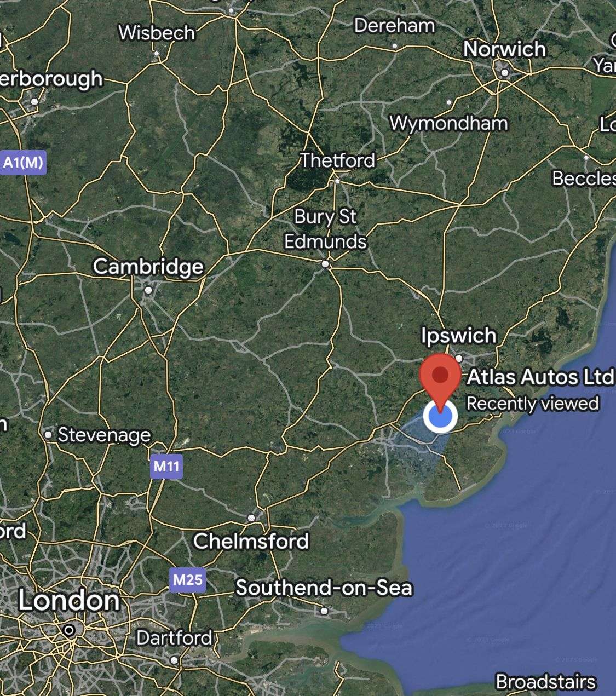Tap the London city center marker
The height and width of the screenshot is (696, 616).
pyautogui.click(x=70, y=630)
